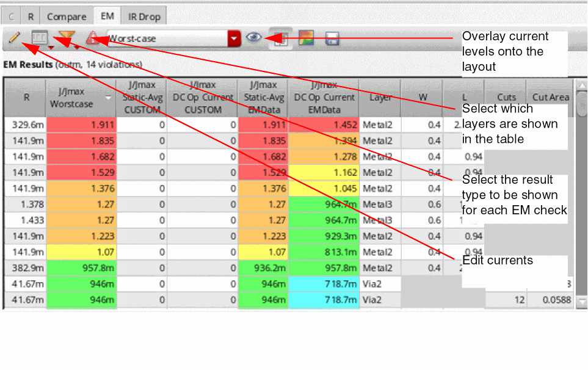
Task: Click the Cut Area column header
Action: (550, 97)
